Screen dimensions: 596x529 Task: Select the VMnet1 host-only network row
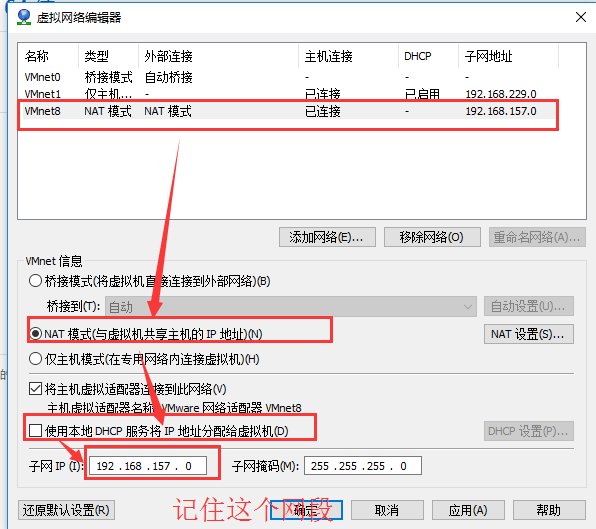pos(288,94)
